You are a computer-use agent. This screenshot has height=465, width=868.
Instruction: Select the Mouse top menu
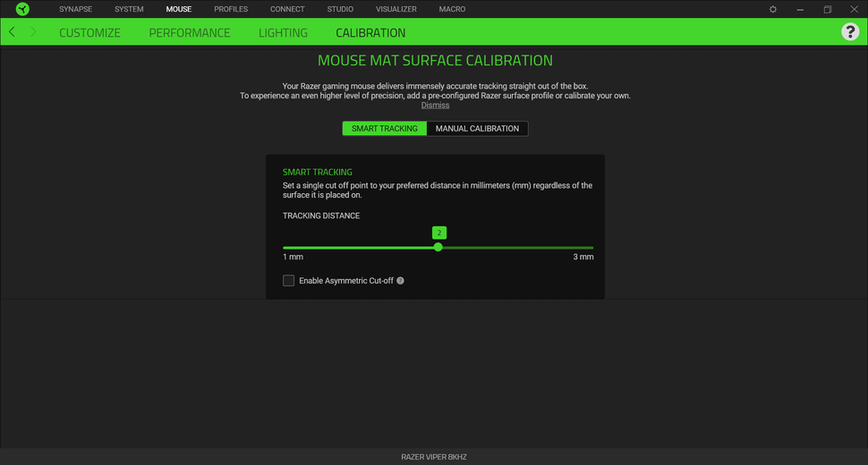[179, 10]
